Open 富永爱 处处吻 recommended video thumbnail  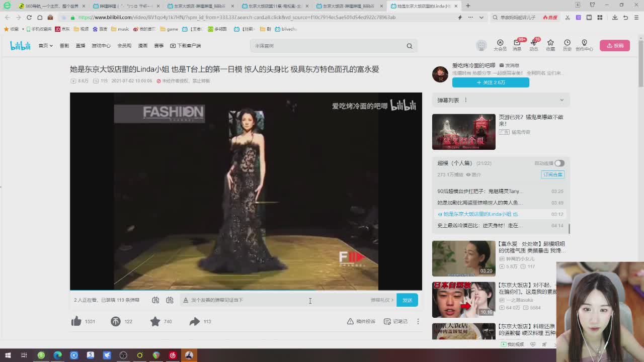464,258
